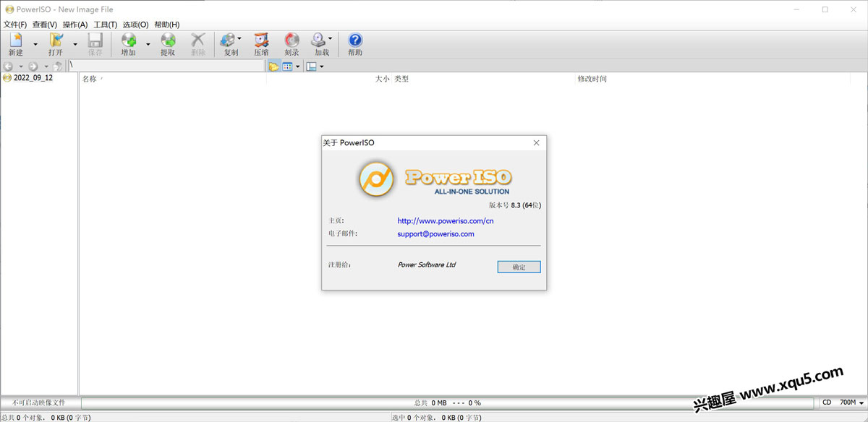Click the pane layout icon
Viewport: 868px width, 422px height.
[x=311, y=66]
